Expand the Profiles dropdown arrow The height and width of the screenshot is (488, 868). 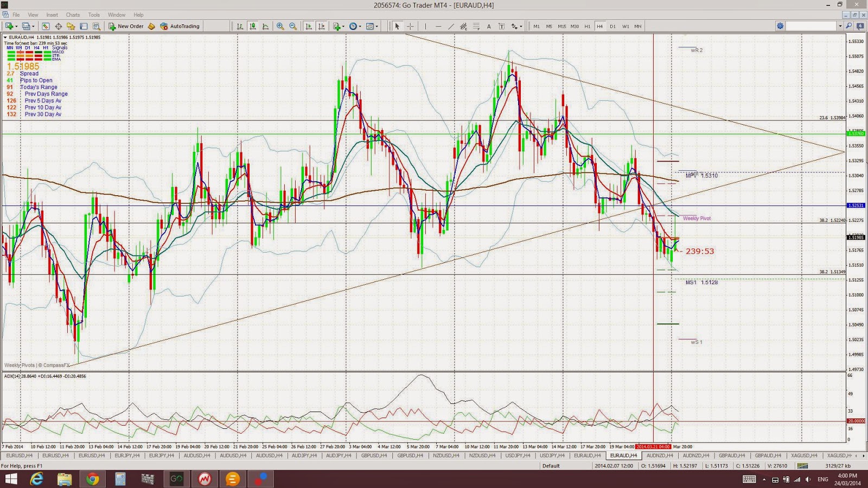(33, 26)
